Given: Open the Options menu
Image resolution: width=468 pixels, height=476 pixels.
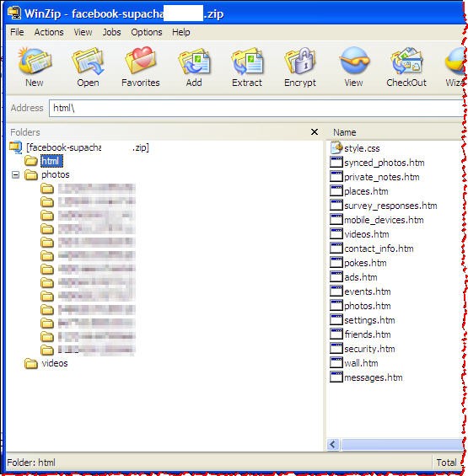Looking at the screenshot, I should pyautogui.click(x=147, y=32).
